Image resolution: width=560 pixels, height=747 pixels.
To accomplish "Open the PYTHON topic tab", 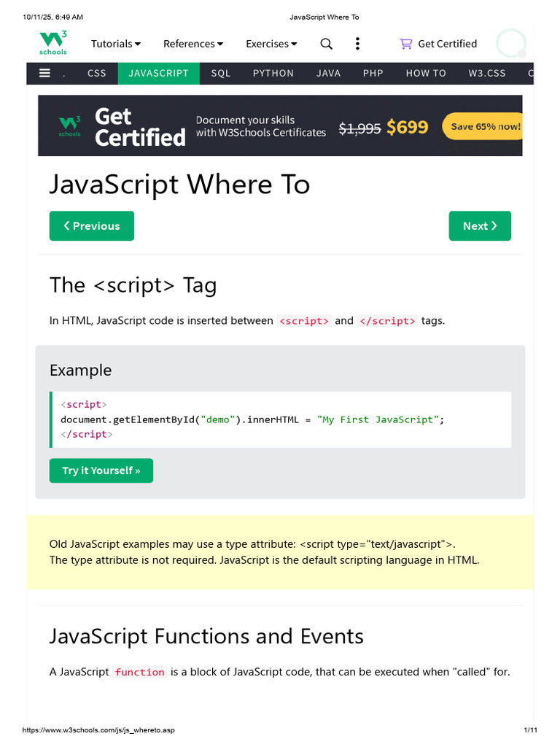I will [x=273, y=74].
